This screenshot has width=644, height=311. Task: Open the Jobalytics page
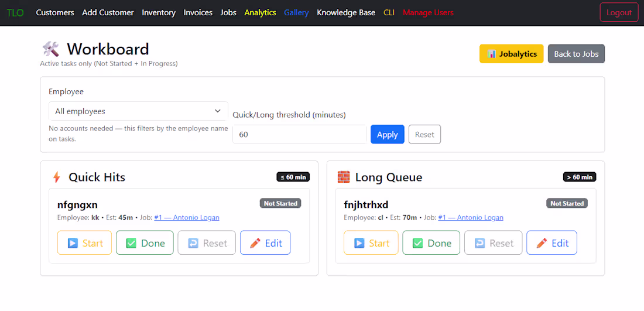tap(511, 54)
